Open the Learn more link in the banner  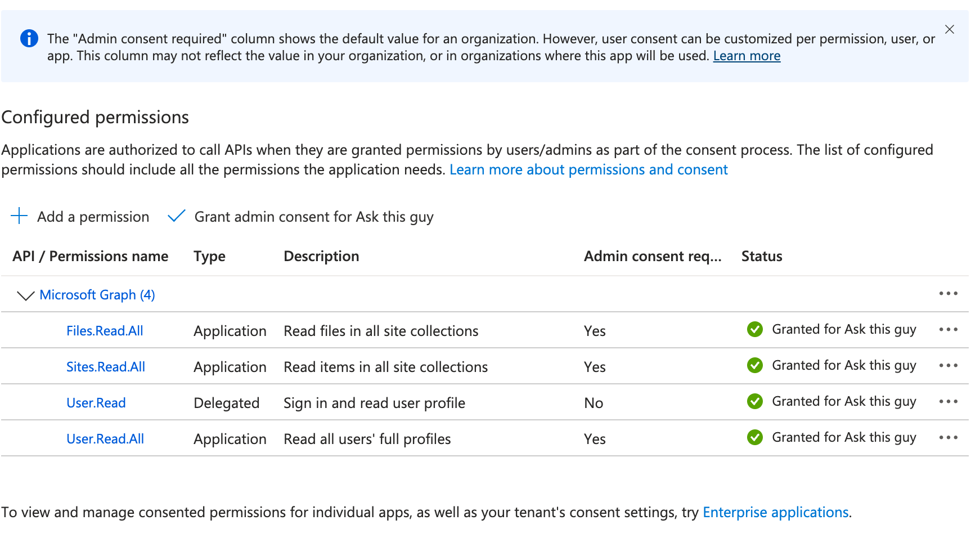(747, 55)
